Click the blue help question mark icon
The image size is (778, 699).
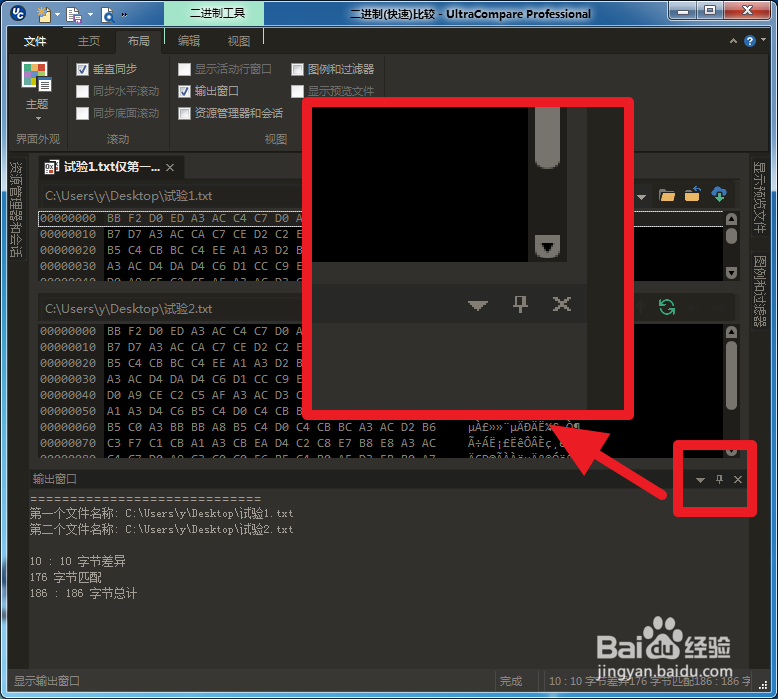pos(750,41)
